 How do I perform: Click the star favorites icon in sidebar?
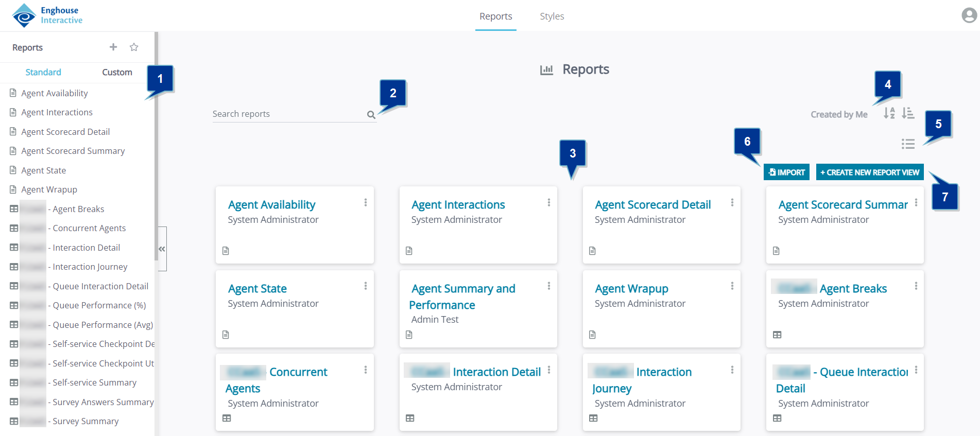coord(134,47)
